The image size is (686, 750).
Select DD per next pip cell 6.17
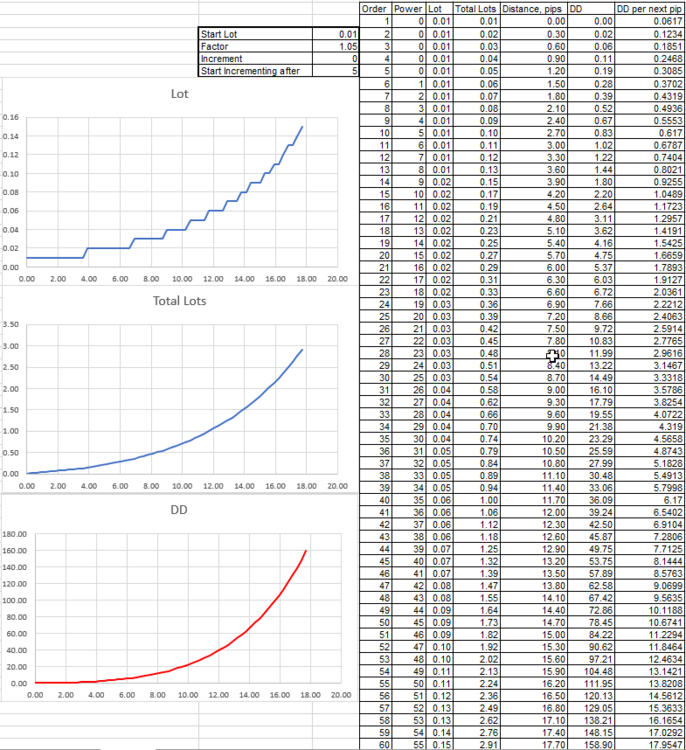click(650, 500)
